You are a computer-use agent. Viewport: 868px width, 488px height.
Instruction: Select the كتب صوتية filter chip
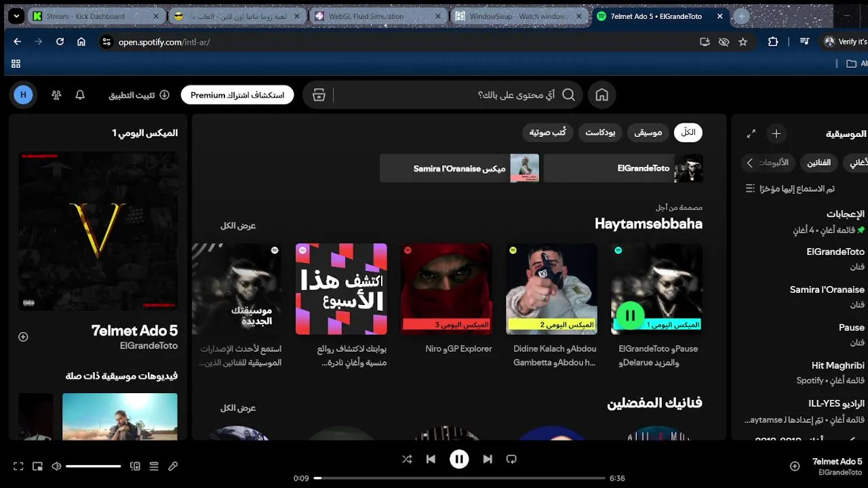(548, 133)
